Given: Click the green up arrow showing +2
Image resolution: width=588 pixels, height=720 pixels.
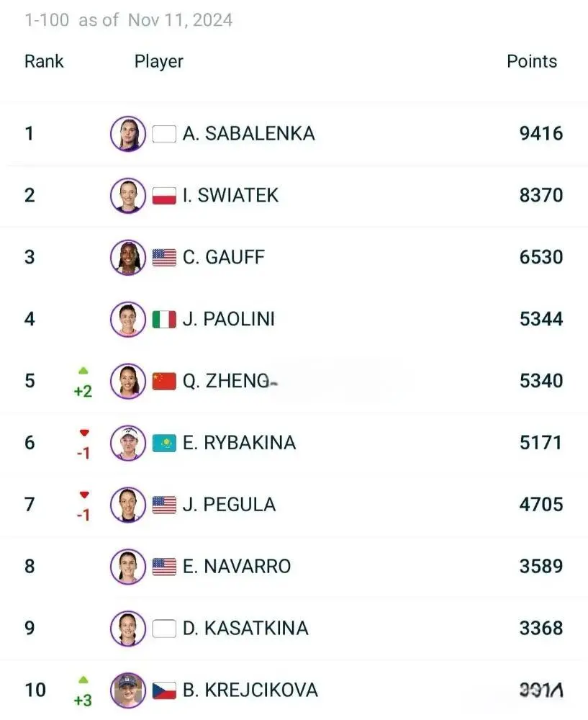Looking at the screenshot, I should click(x=83, y=371).
